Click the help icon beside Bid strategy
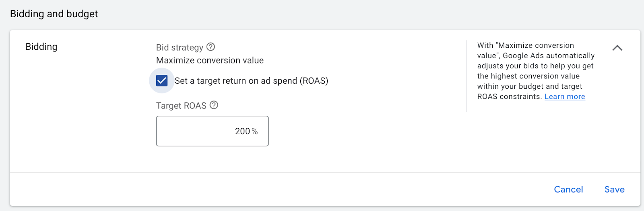This screenshot has height=211, width=644. tap(211, 47)
